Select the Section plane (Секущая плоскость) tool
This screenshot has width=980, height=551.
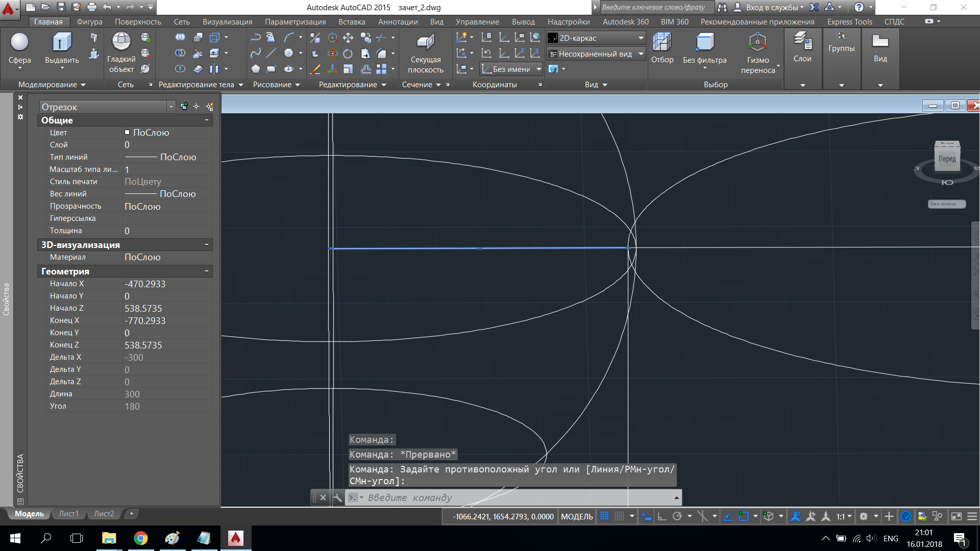[x=425, y=54]
